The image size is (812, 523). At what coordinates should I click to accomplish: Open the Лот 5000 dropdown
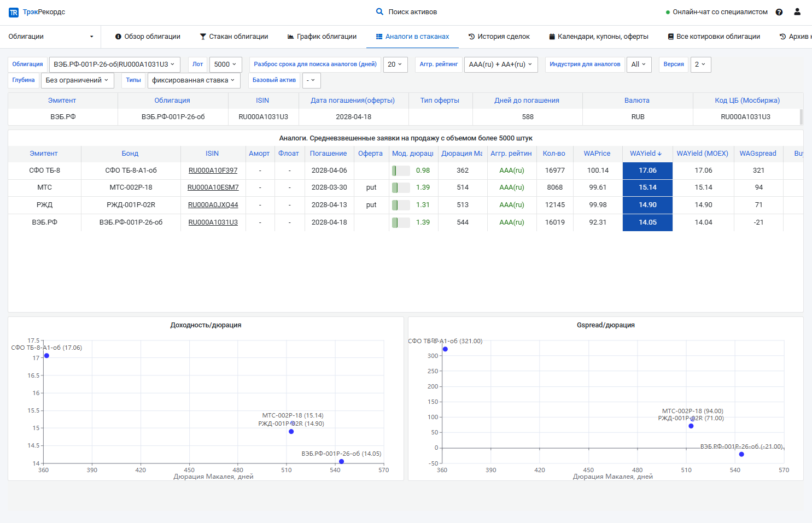225,64
